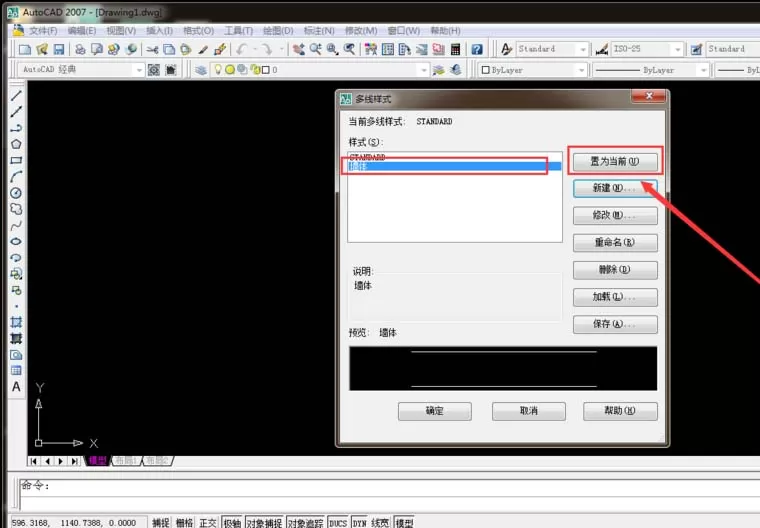
Task: Click the 确定 button in dialog
Action: pos(434,411)
